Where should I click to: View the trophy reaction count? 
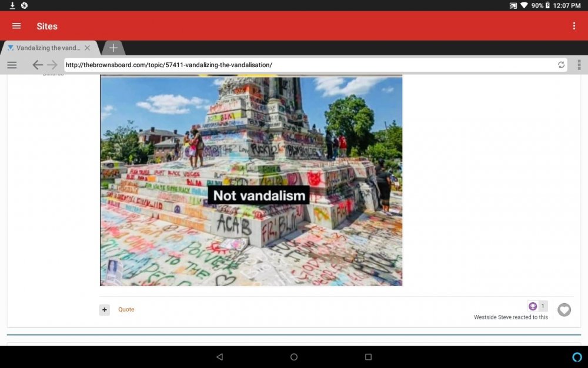click(x=537, y=306)
